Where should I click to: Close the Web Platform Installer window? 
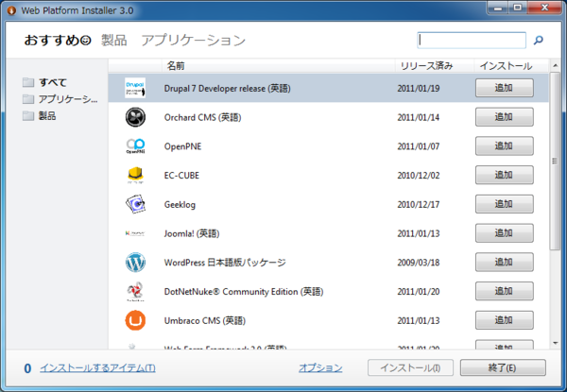coord(544,8)
